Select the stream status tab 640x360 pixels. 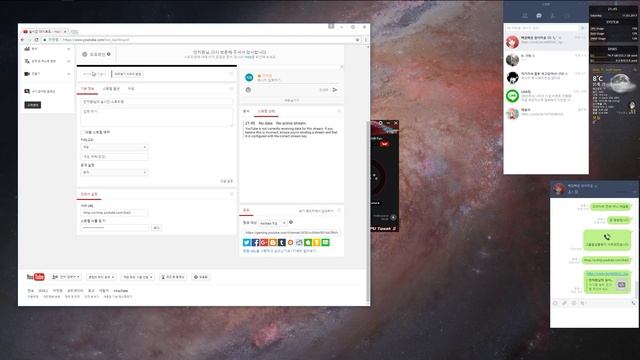pos(266,111)
